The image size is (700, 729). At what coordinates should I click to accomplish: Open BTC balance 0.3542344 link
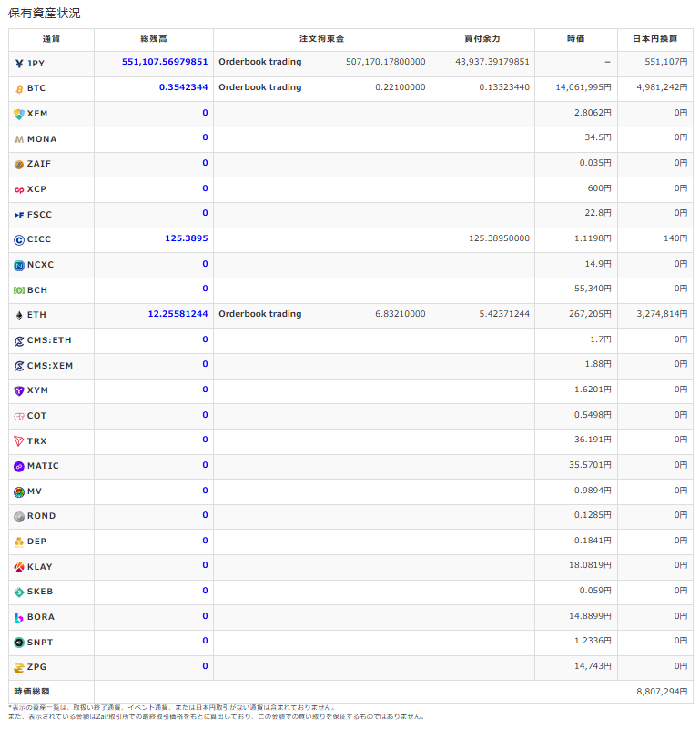(x=183, y=87)
